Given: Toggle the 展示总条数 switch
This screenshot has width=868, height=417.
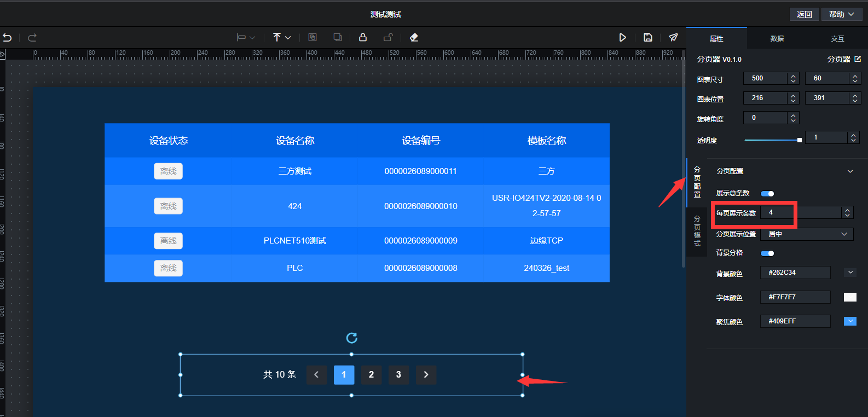Looking at the screenshot, I should coord(767,194).
